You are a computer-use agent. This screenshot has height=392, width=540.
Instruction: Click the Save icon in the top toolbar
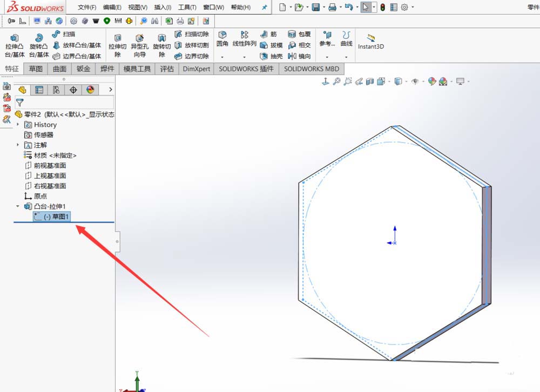315,7
